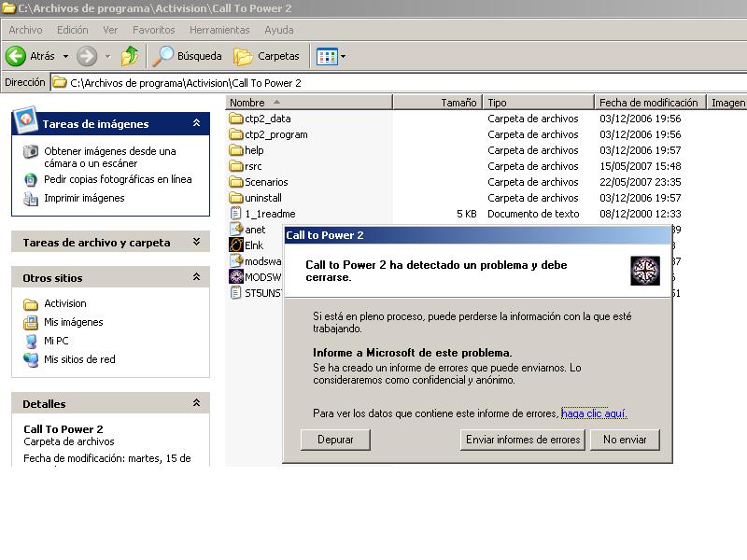Viewport: 747px width, 560px height.
Task: Click the Mi PC icon in Otros sitios
Action: tap(31, 341)
